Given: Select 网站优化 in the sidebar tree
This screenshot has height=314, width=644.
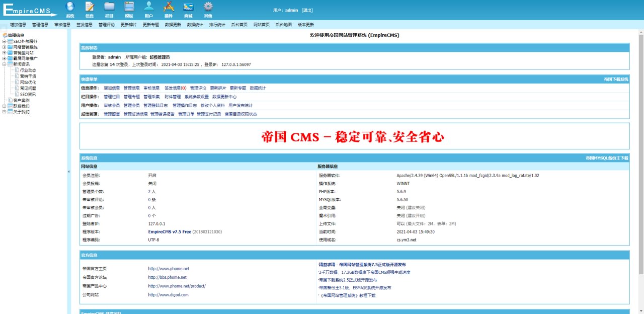Looking at the screenshot, I should [x=28, y=83].
